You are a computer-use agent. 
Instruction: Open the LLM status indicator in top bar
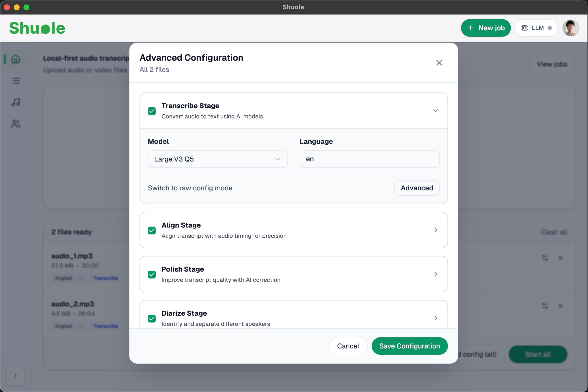tap(536, 28)
